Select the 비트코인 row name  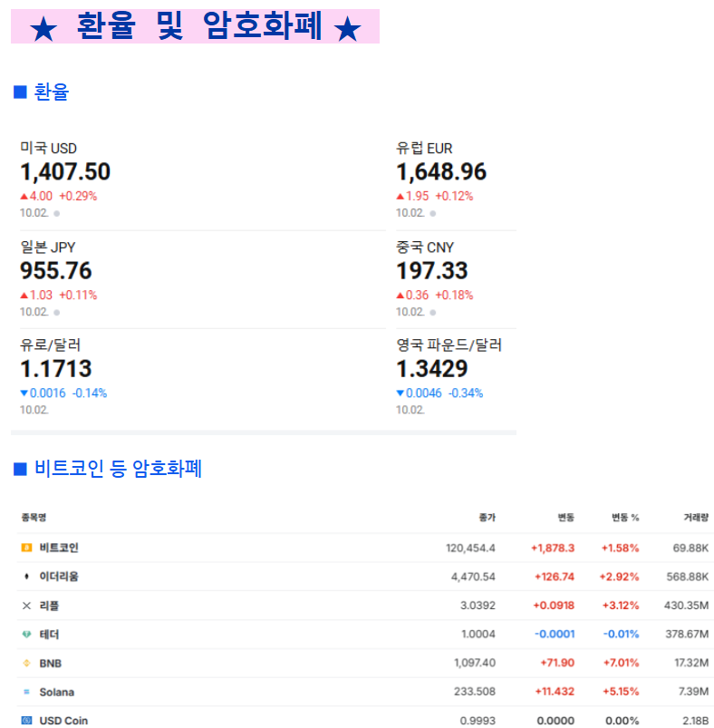click(x=59, y=548)
